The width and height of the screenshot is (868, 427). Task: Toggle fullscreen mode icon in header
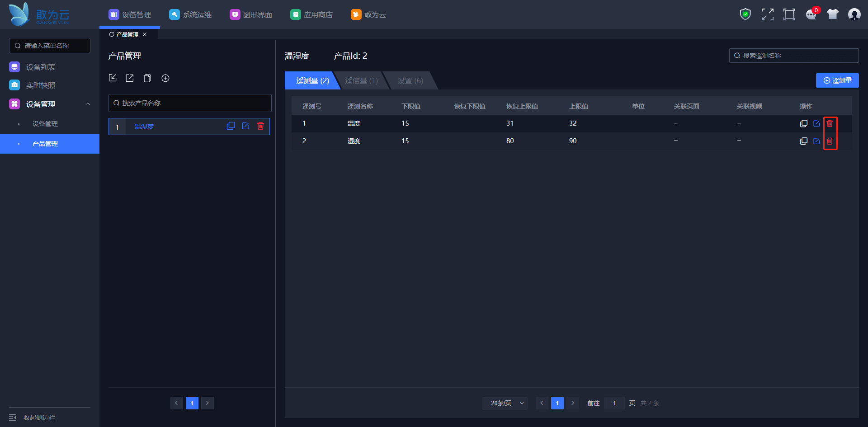[767, 14]
